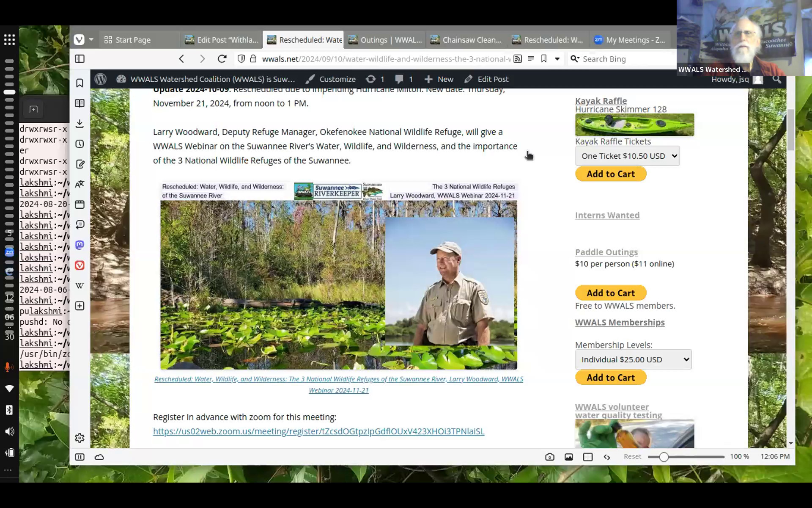Viewport: 812px width, 508px height.
Task: Open Downloads panel in sidebar
Action: pos(80,124)
